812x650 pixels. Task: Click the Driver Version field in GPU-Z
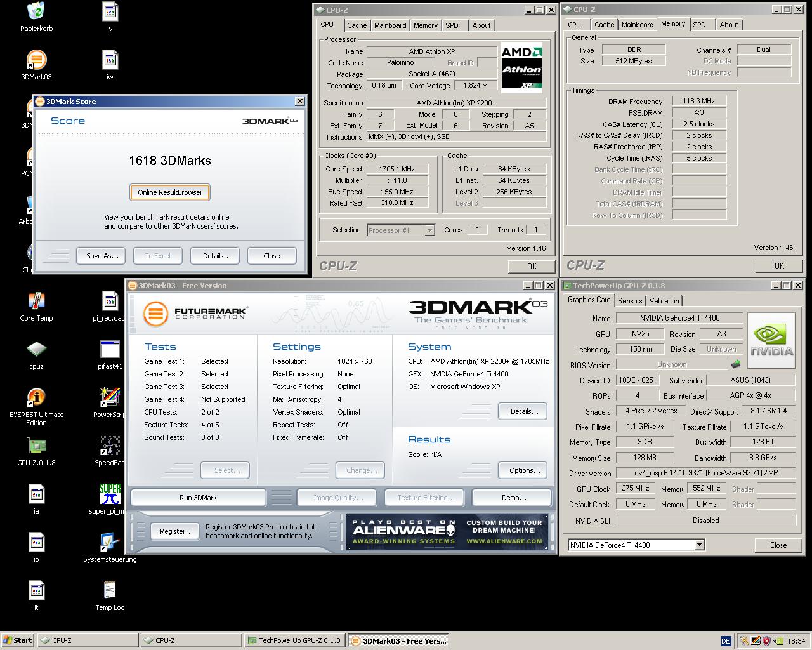[705, 473]
